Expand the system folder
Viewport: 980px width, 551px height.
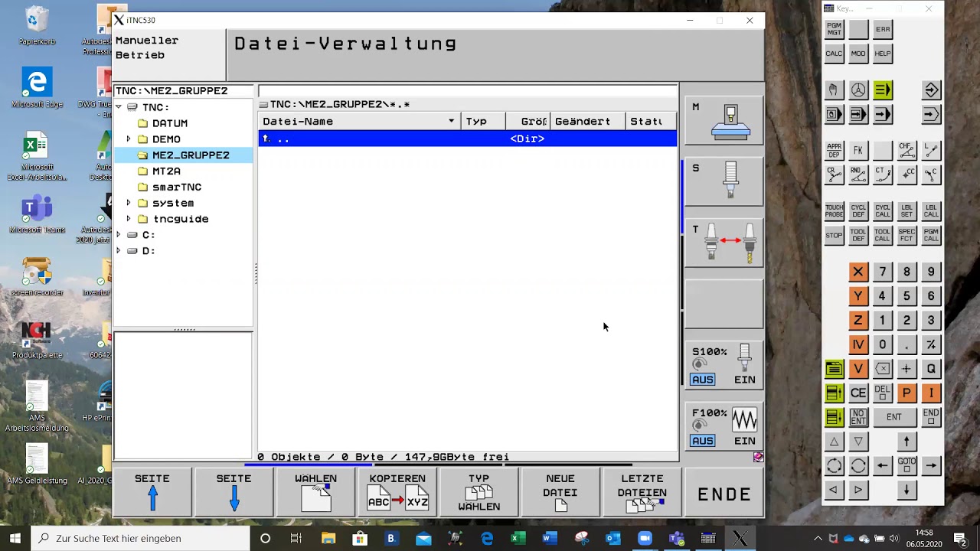click(129, 203)
